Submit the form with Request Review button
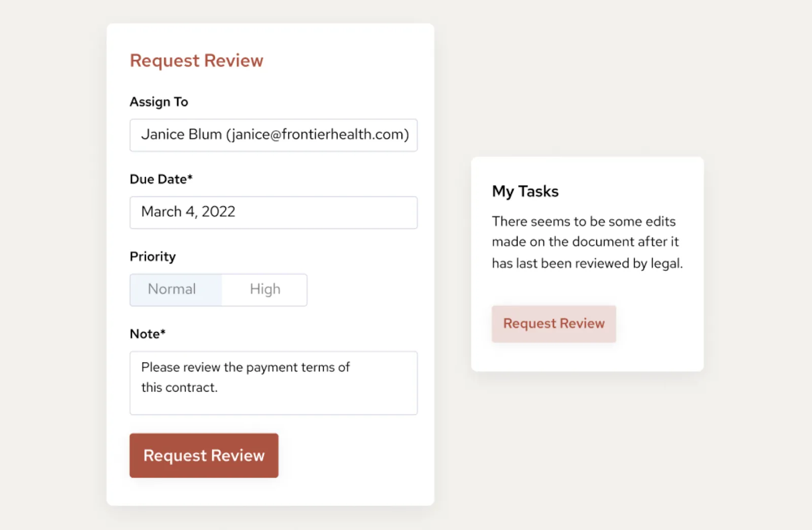 pyautogui.click(x=204, y=455)
